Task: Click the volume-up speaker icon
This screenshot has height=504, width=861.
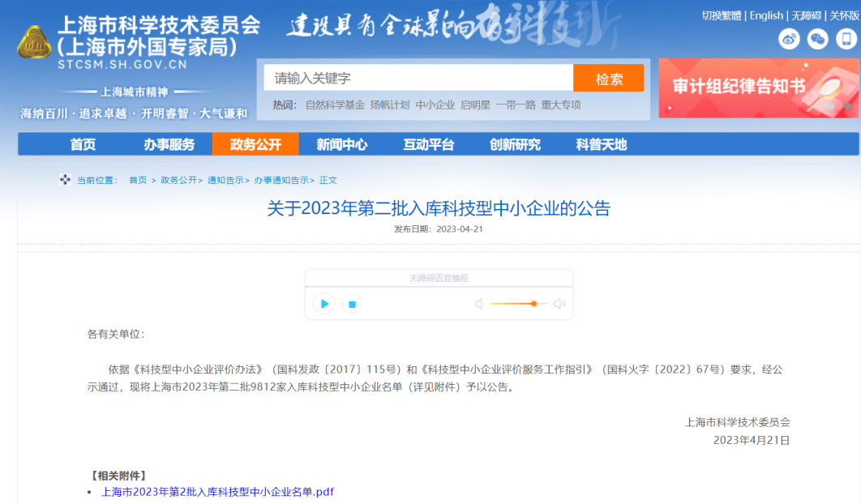Action: [559, 303]
